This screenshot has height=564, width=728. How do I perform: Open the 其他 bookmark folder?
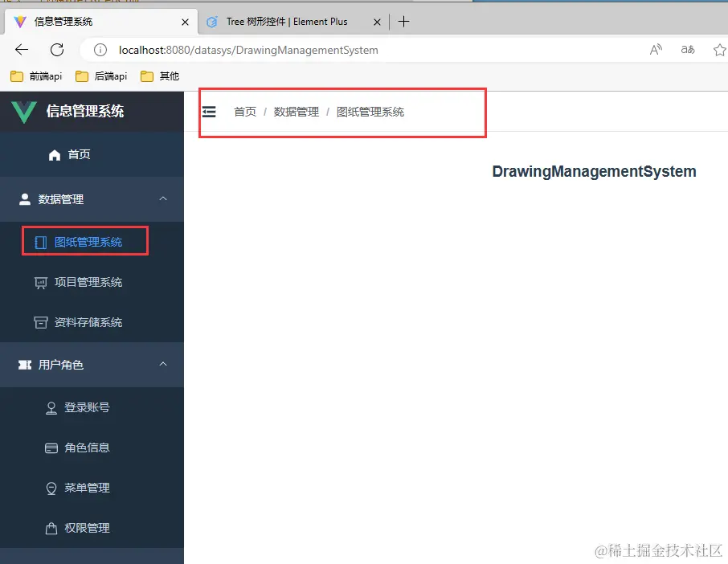(160, 76)
